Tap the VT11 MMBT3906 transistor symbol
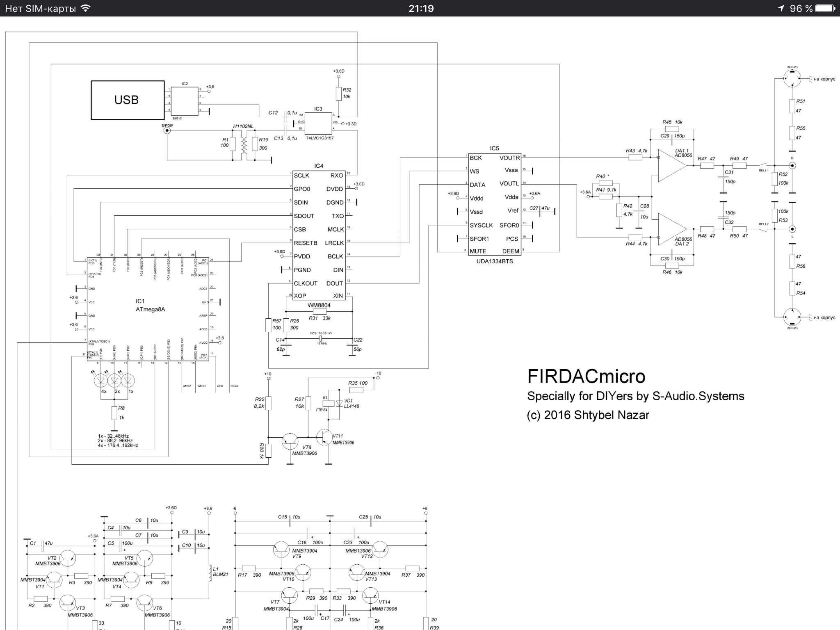This screenshot has width=840, height=630. click(x=324, y=437)
